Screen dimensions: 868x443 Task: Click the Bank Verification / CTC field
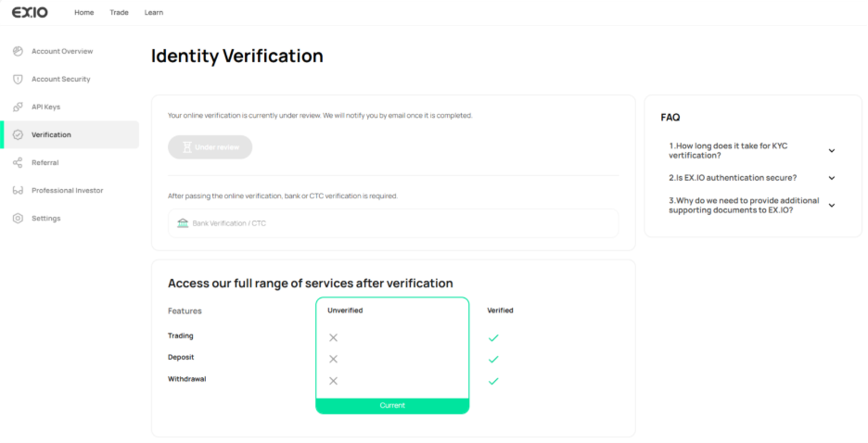click(x=392, y=223)
